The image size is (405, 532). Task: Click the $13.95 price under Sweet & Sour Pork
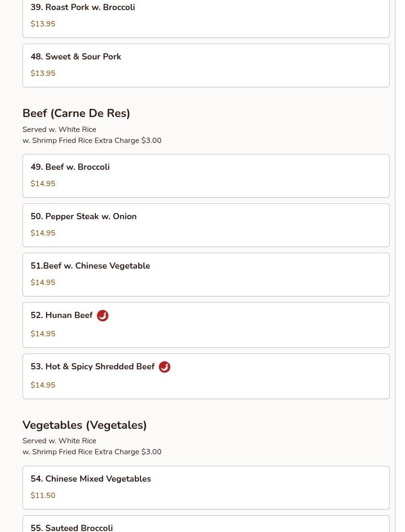pos(43,73)
